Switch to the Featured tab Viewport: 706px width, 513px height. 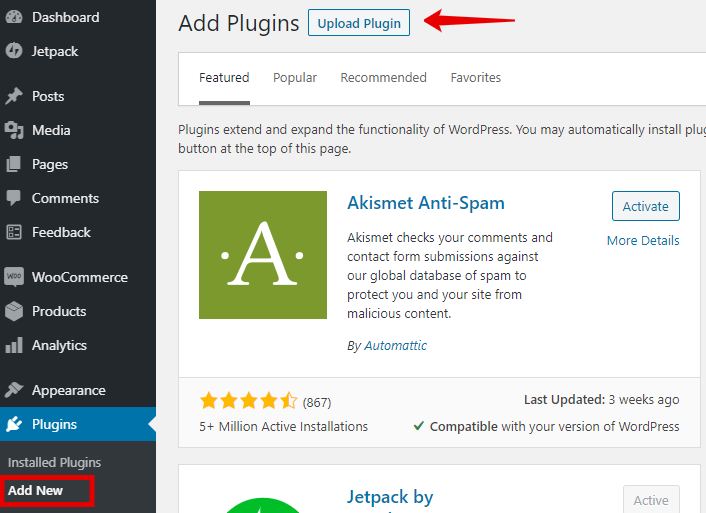[x=224, y=78]
